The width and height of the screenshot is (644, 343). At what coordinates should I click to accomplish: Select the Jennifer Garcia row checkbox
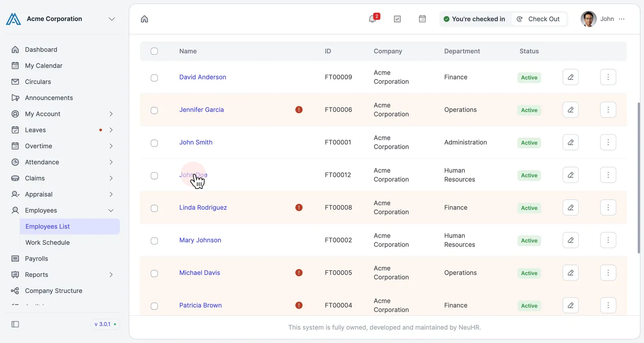pos(154,110)
